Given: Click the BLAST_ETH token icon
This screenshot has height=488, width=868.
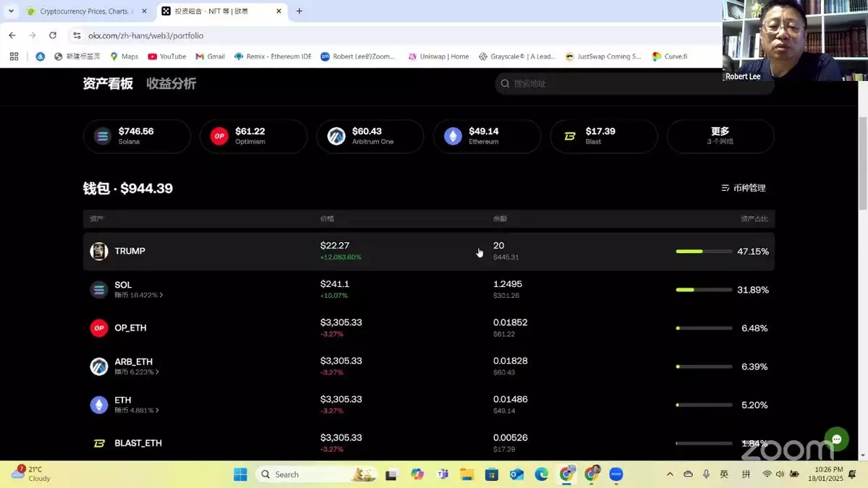Looking at the screenshot, I should click(99, 443).
